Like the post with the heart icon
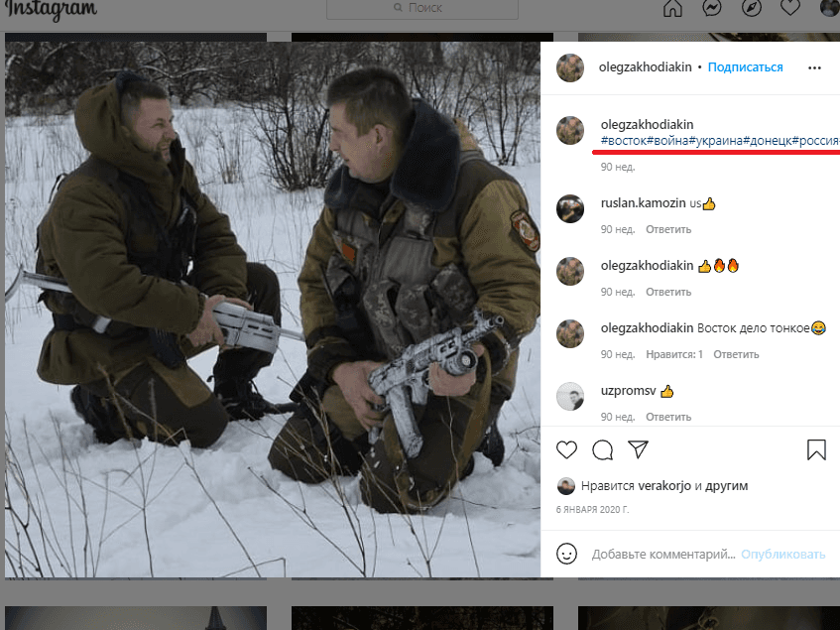This screenshot has width=840, height=630. coord(566,449)
